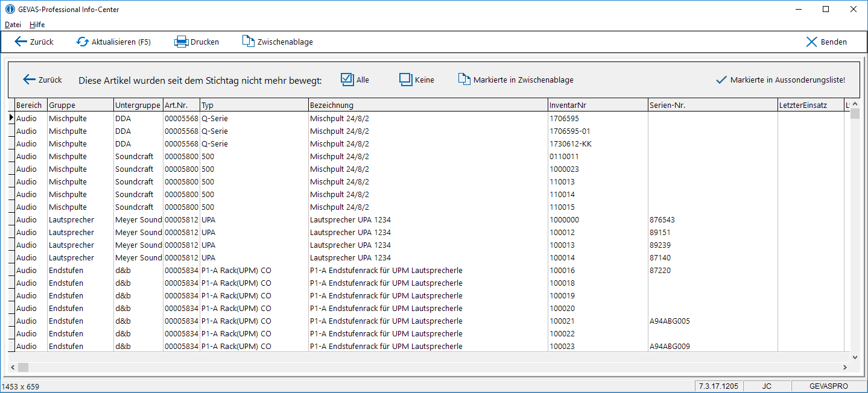The width and height of the screenshot is (868, 393).
Task: Click the InventarNr column header
Action: click(x=598, y=105)
